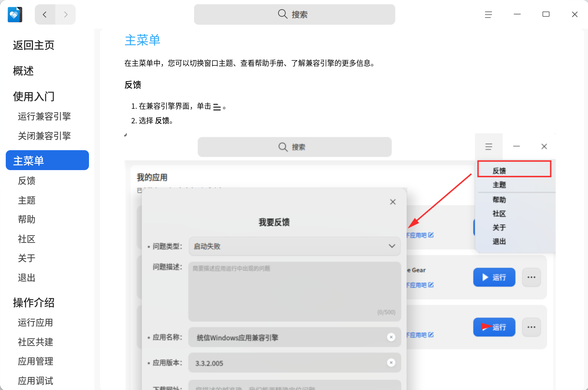Open the embedded feedback dialog screenshot image
The width and height of the screenshot is (588, 390).
[x=340, y=262]
